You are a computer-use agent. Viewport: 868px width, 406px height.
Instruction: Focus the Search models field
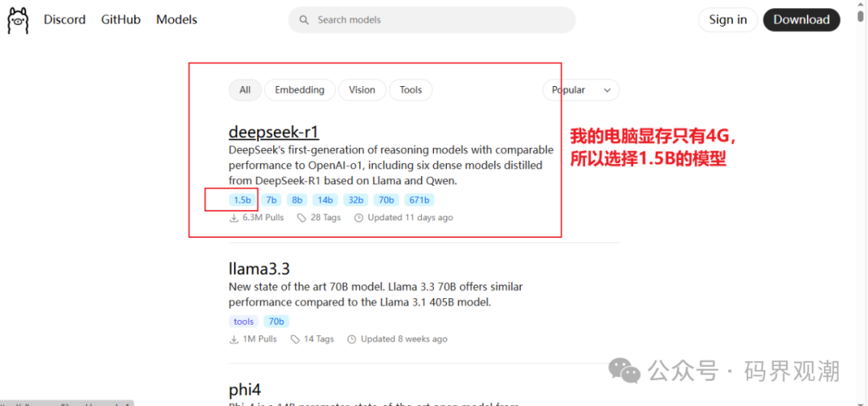tap(432, 20)
